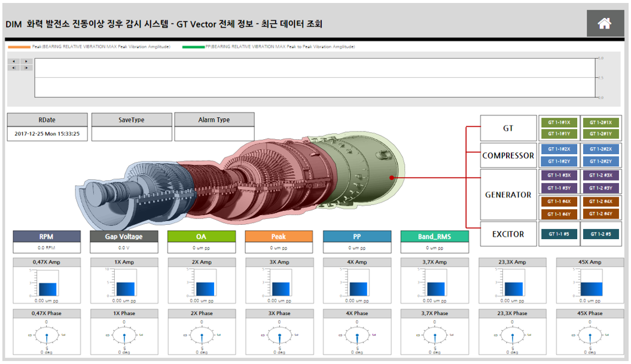Click the COMPRESSOR section box
Screen dimensions: 631x364
click(x=508, y=155)
